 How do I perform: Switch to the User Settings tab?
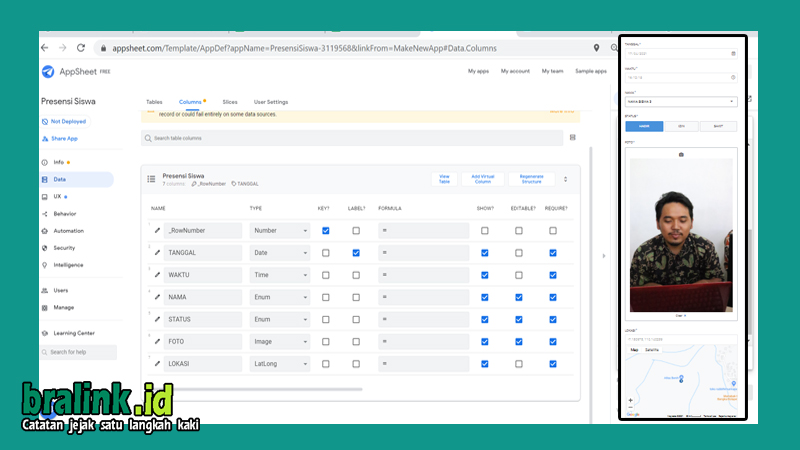[x=271, y=102]
